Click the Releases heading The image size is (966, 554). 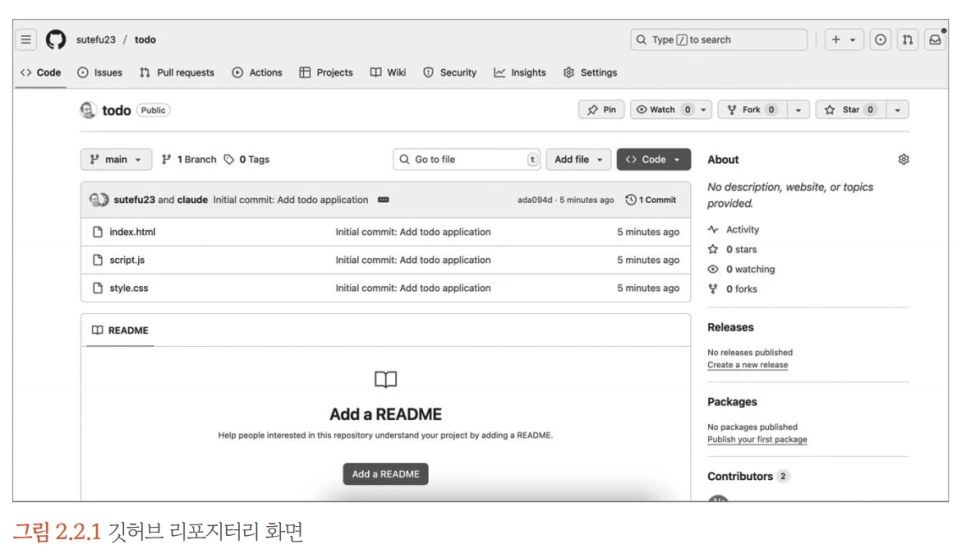tap(730, 327)
